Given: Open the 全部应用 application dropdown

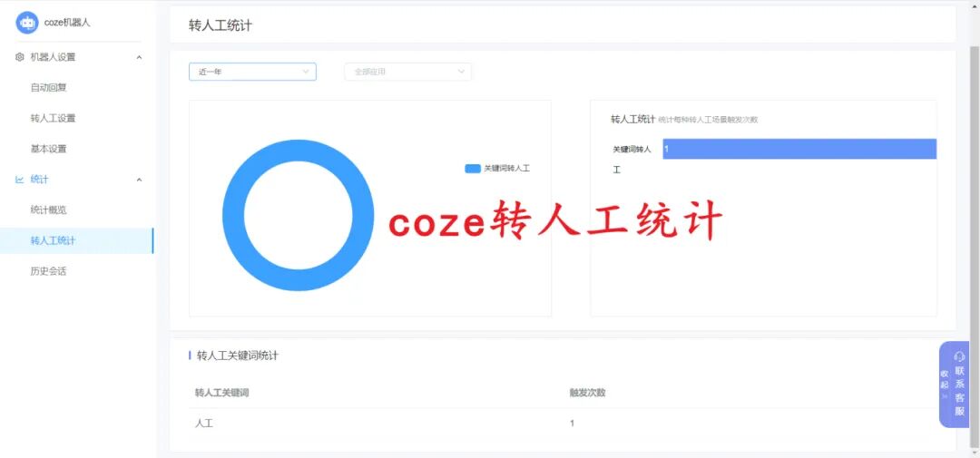Looking at the screenshot, I should tap(407, 72).
